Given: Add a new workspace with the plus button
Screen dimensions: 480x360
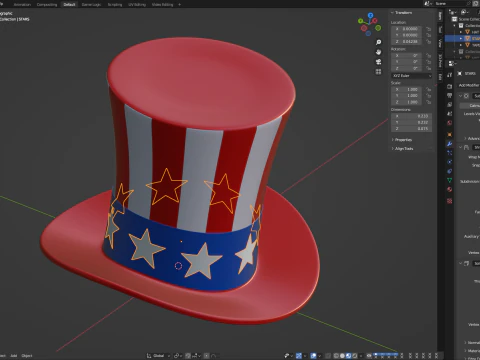Looking at the screenshot, I should [x=179, y=5].
